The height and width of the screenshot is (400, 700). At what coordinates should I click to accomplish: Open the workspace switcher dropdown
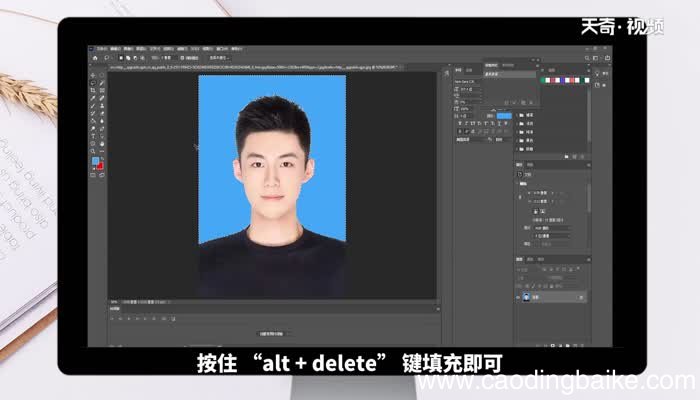point(596,58)
